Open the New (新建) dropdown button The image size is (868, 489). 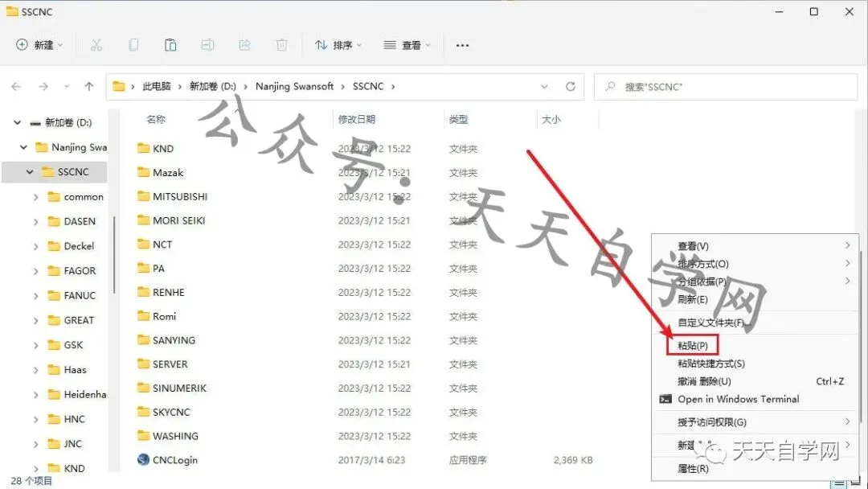click(x=39, y=45)
